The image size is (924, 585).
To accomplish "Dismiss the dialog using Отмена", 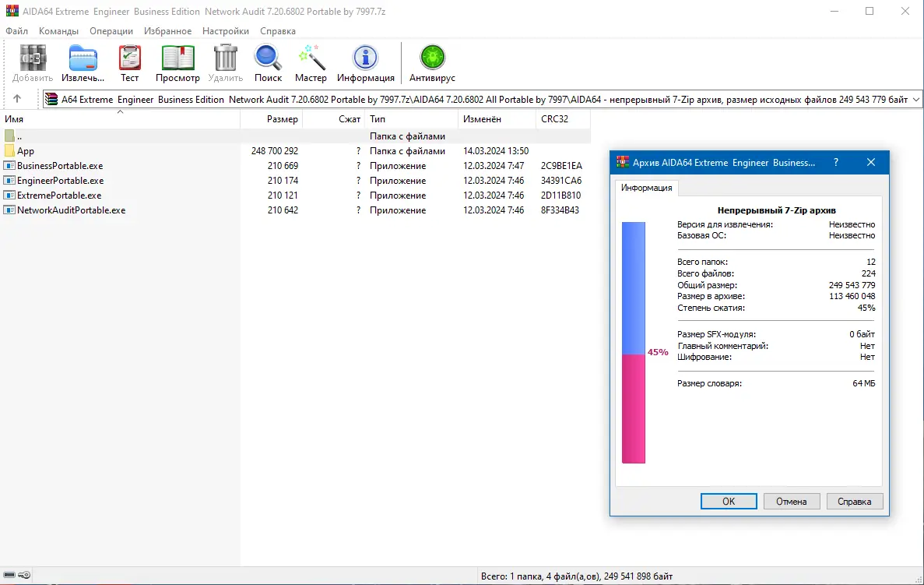I will tap(791, 501).
